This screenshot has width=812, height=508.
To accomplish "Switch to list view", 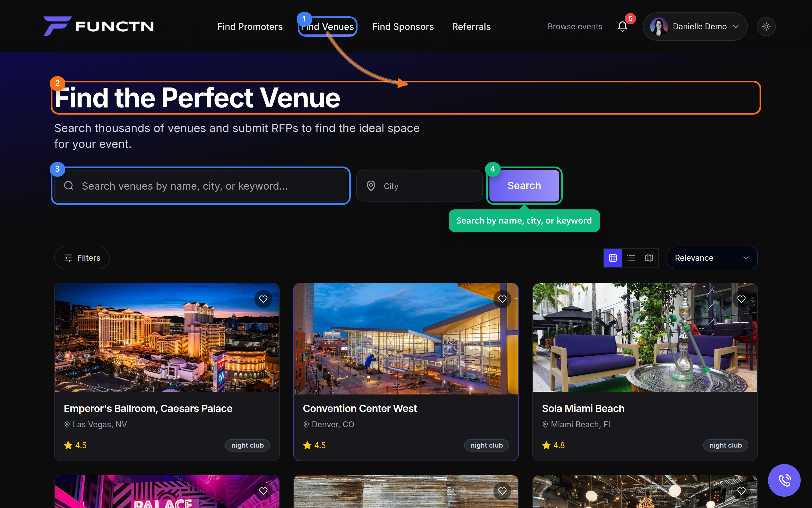I will tap(631, 258).
